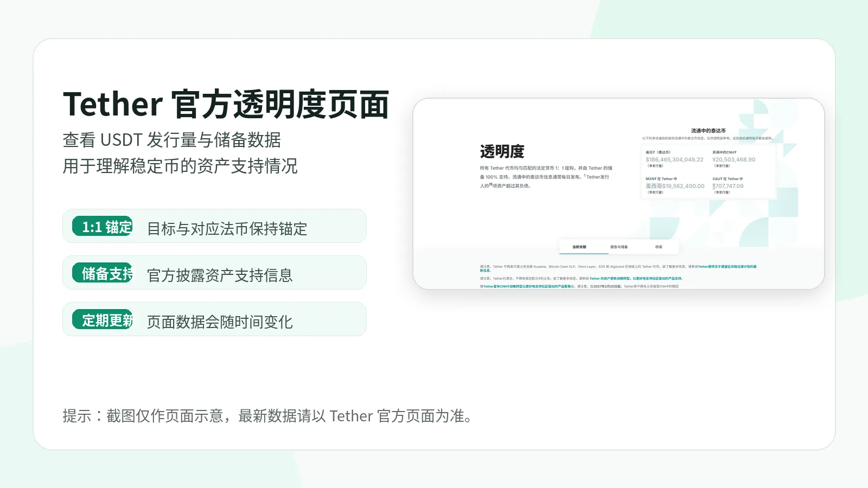Screen dimensions: 868x488
Task: Click the value $186,465,304,049.22
Action: [x=674, y=159]
